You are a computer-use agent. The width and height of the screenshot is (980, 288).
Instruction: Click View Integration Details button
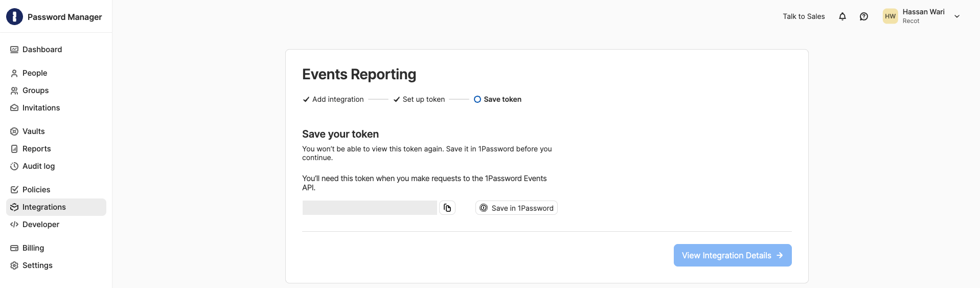733,255
